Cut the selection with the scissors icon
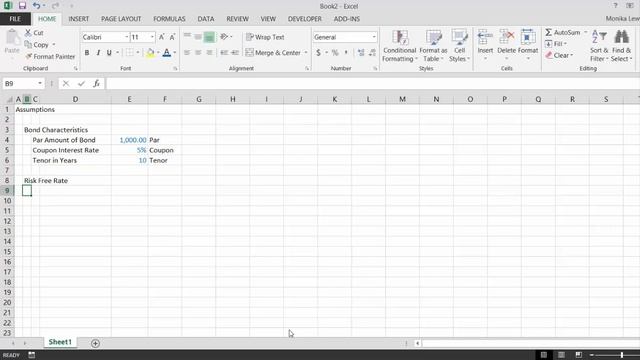 pos(28,33)
